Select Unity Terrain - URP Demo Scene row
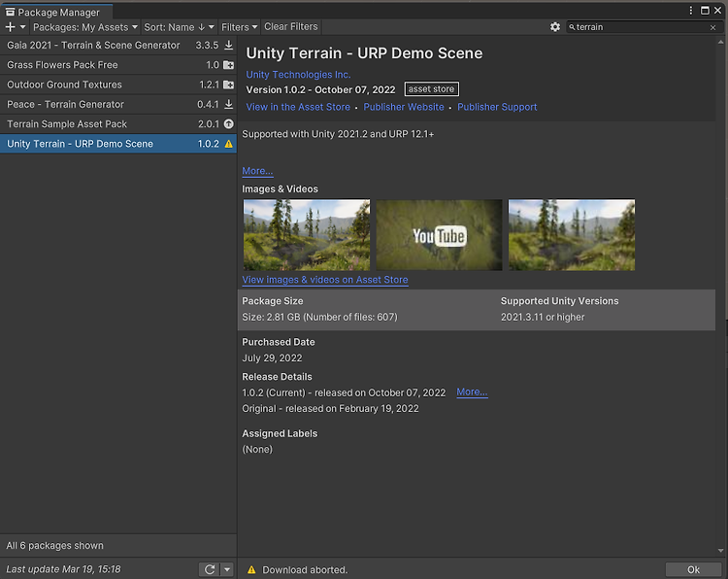 (117, 144)
